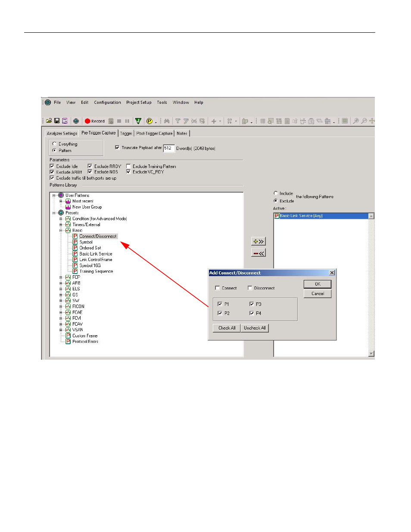Open the Configuration menu

tap(107, 103)
